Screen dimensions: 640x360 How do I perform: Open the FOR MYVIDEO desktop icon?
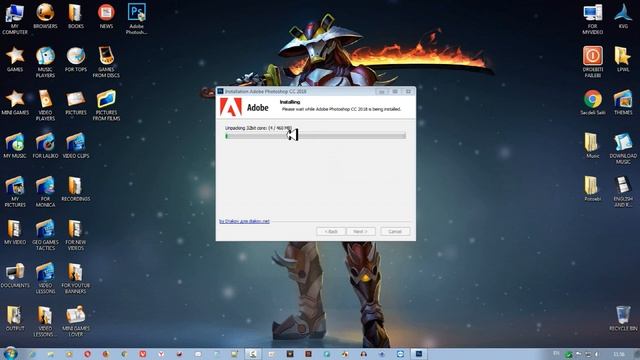593,19
